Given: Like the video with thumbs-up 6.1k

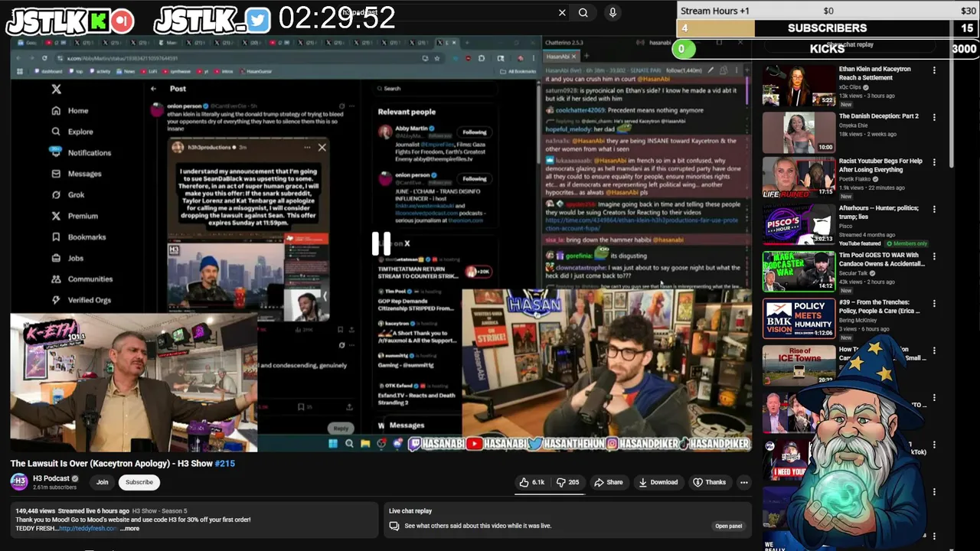Looking at the screenshot, I should click(532, 482).
